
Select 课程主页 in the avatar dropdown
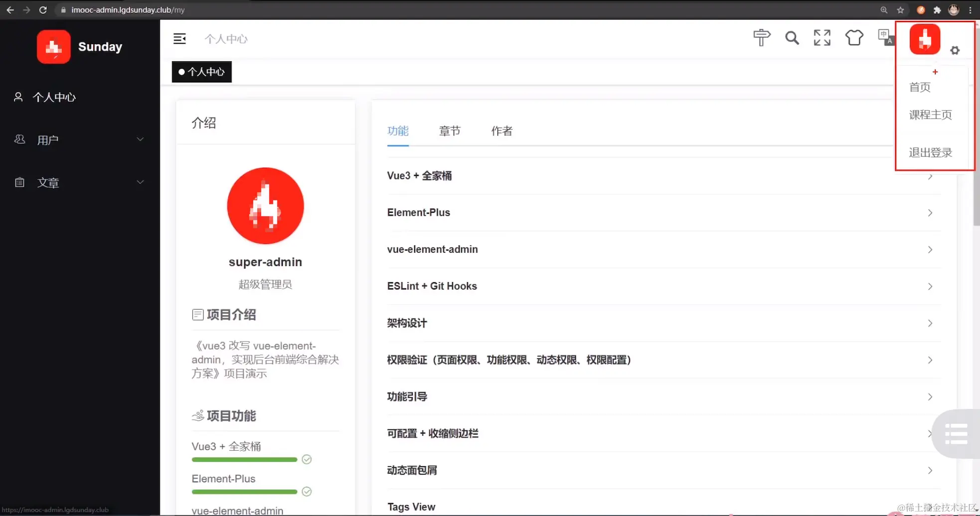click(930, 115)
